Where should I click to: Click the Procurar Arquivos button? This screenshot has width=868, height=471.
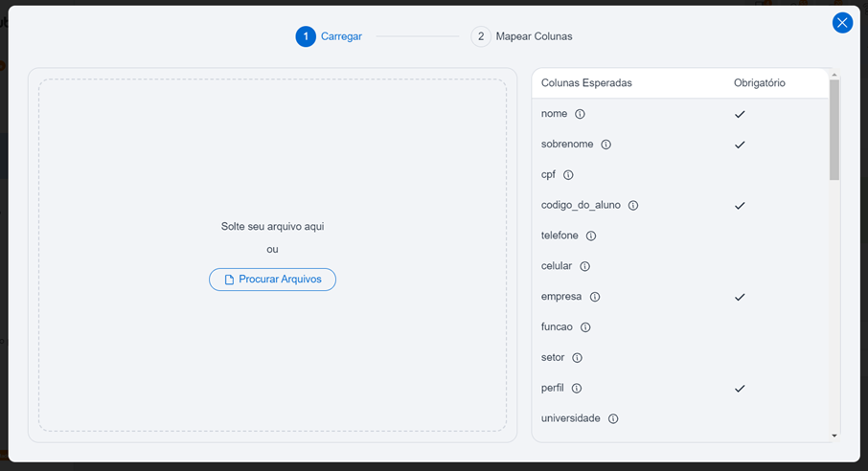(x=272, y=280)
